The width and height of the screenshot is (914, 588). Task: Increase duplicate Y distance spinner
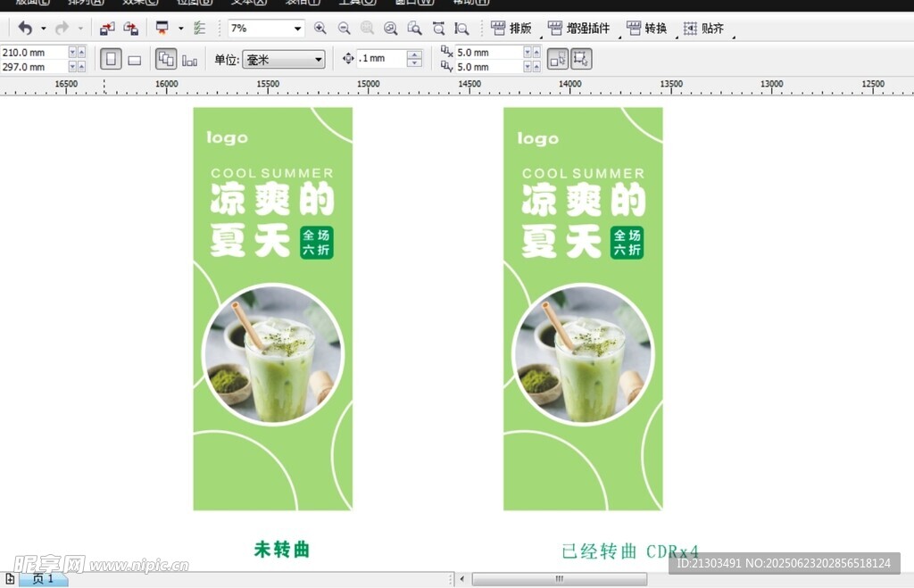point(536,67)
